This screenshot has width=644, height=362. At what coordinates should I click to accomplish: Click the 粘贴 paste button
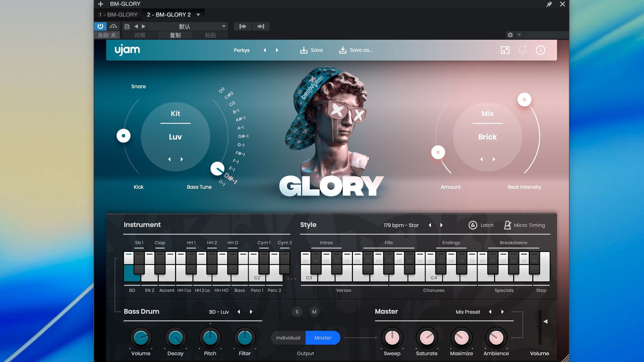tap(210, 35)
